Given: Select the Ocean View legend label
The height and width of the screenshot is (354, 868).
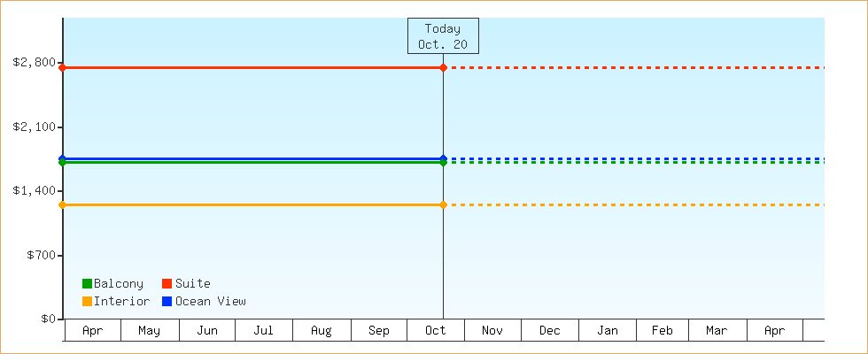Looking at the screenshot, I should point(210,302).
